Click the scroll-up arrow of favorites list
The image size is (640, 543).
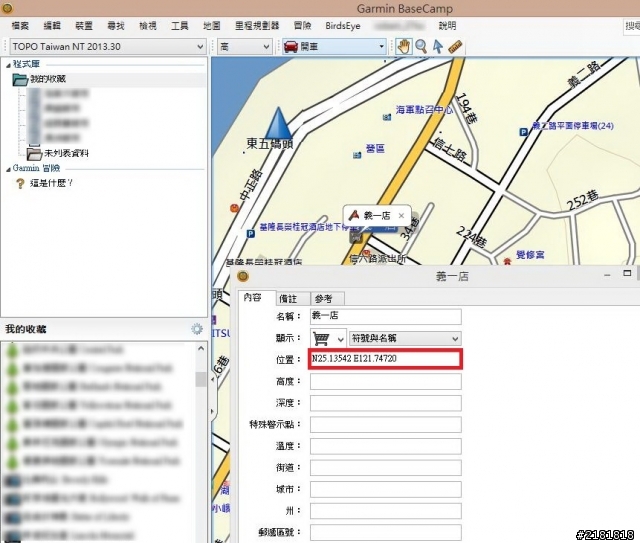tap(201, 348)
